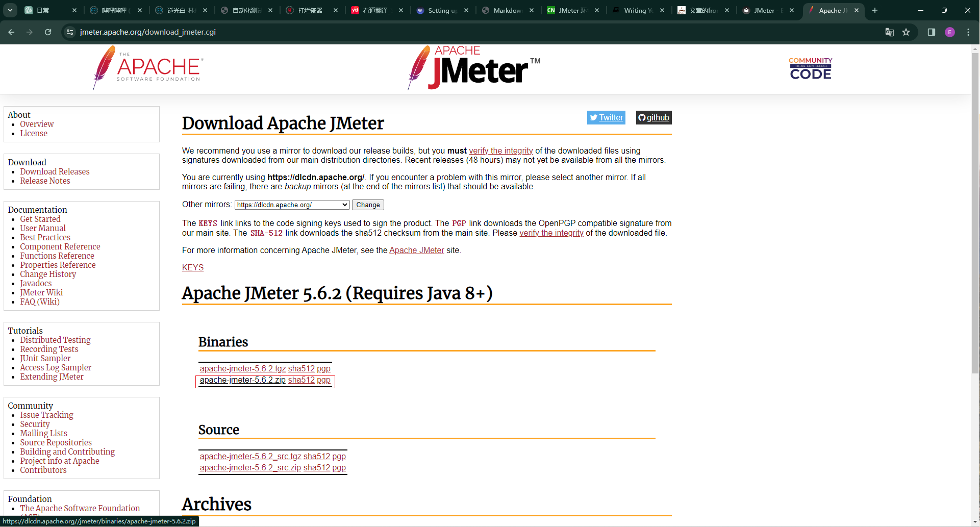Screen dimensions: 980x527
Task: Open the KEYS link
Action: tap(193, 267)
